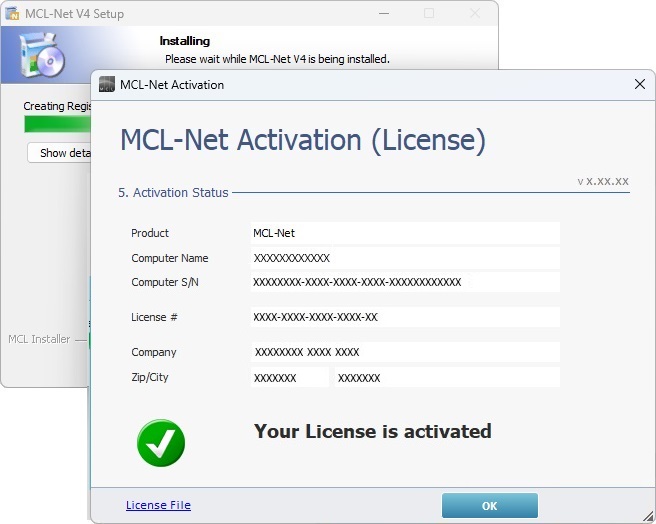Click the City field next to Zip
656x524 pixels.
coord(447,378)
